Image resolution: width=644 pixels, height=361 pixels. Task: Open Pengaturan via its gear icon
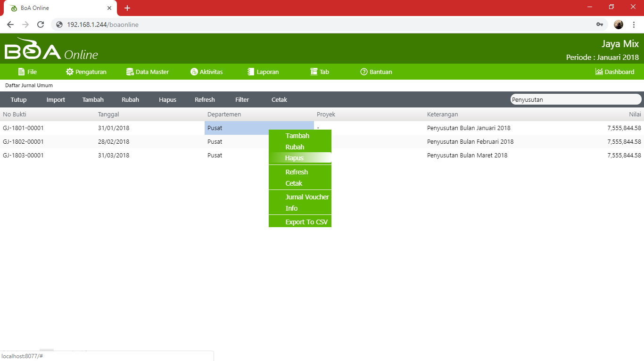coord(70,72)
